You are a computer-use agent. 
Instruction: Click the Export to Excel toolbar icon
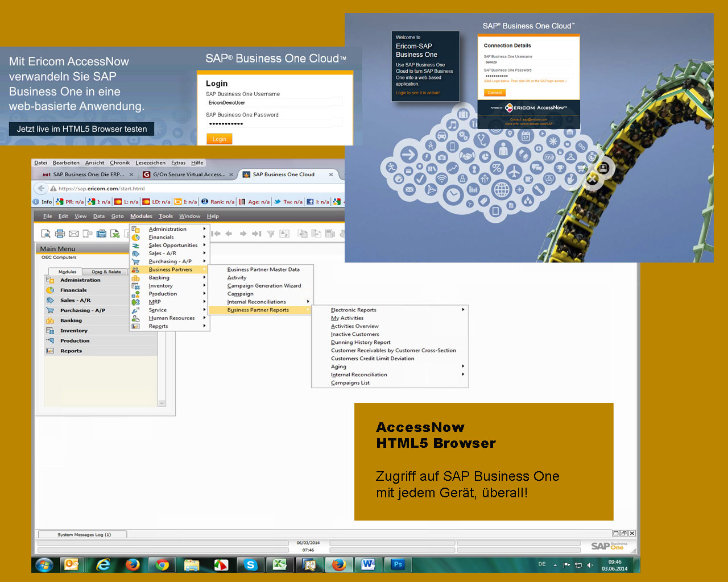[x=115, y=234]
